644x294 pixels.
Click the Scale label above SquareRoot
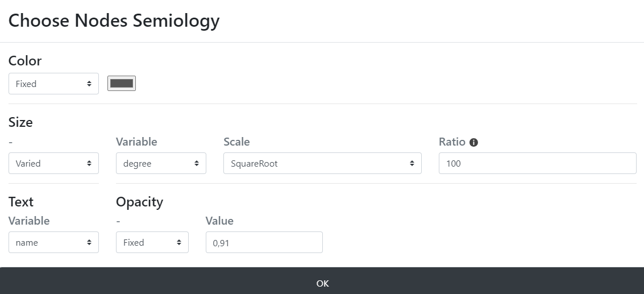236,142
